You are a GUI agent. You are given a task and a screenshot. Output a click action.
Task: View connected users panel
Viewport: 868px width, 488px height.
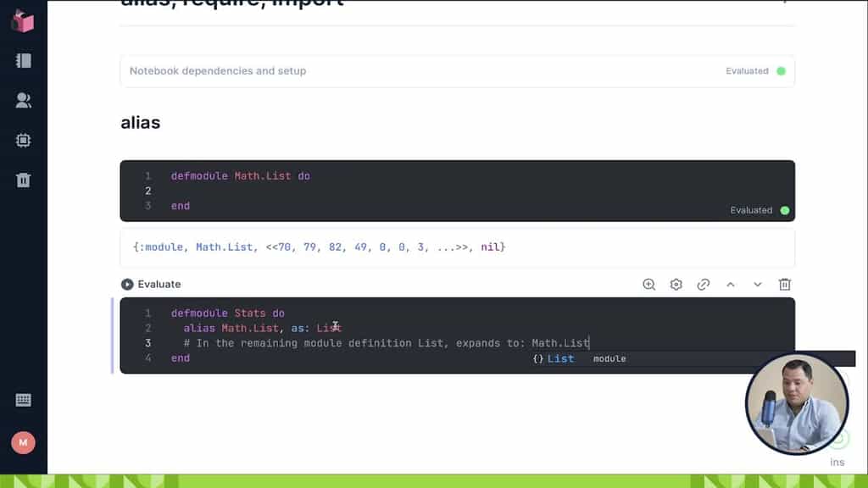[x=22, y=99]
